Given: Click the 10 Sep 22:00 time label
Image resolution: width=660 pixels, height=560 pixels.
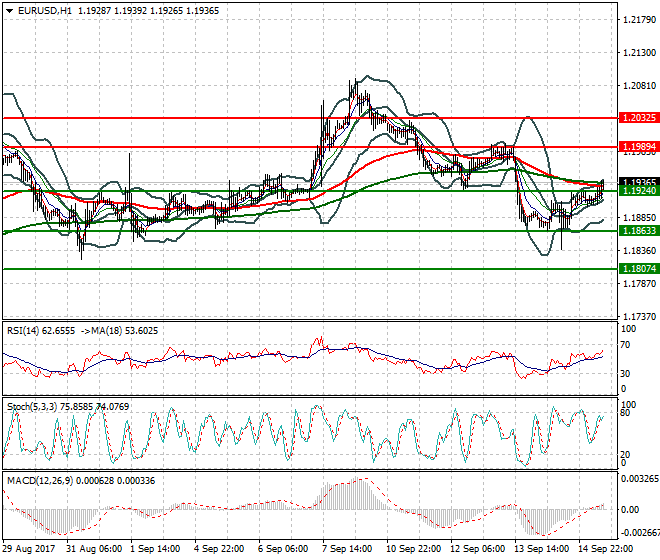Looking at the screenshot, I should pyautogui.click(x=413, y=549).
